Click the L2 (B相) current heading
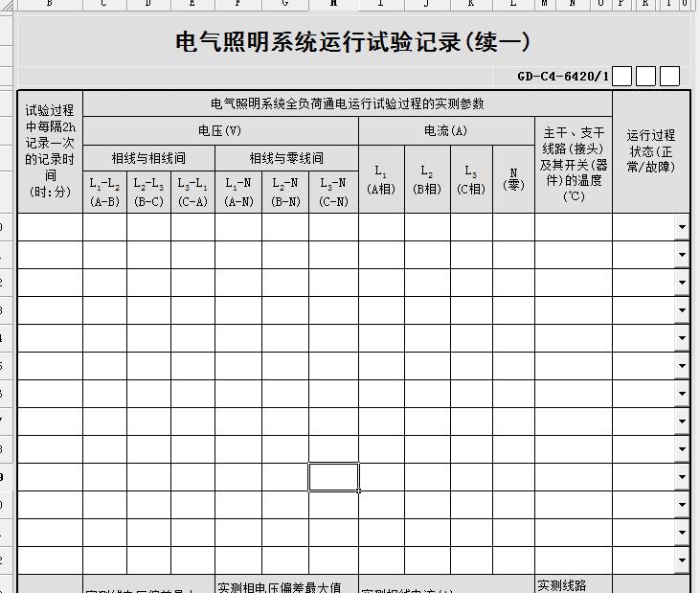The width and height of the screenshot is (700, 593). (x=427, y=179)
